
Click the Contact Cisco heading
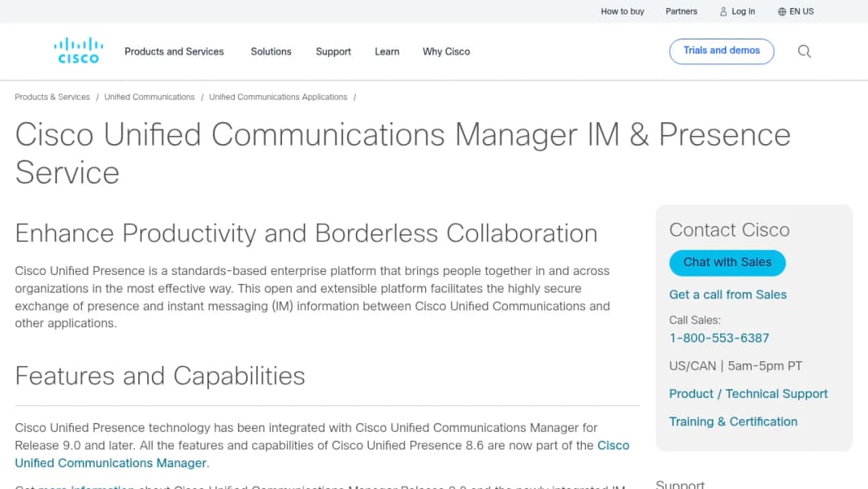pos(729,230)
